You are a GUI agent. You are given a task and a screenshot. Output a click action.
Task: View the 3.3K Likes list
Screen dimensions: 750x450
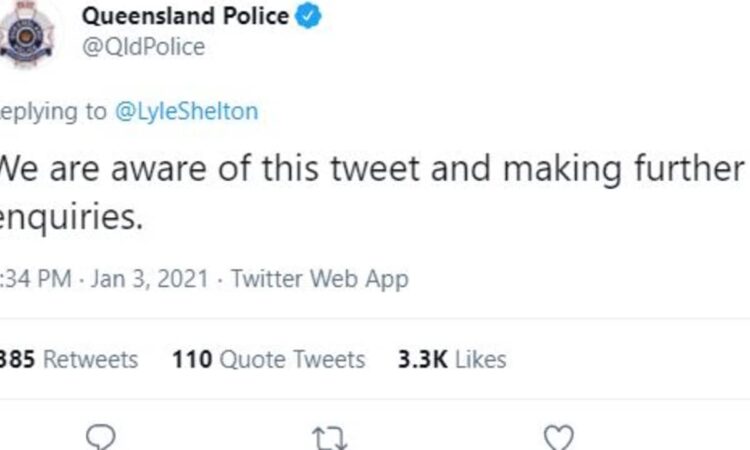coord(452,359)
